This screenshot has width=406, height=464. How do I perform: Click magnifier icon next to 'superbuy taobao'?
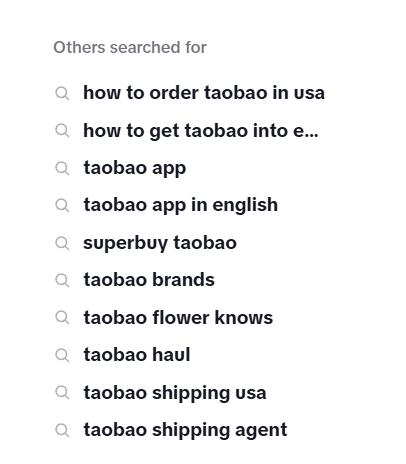point(62,243)
